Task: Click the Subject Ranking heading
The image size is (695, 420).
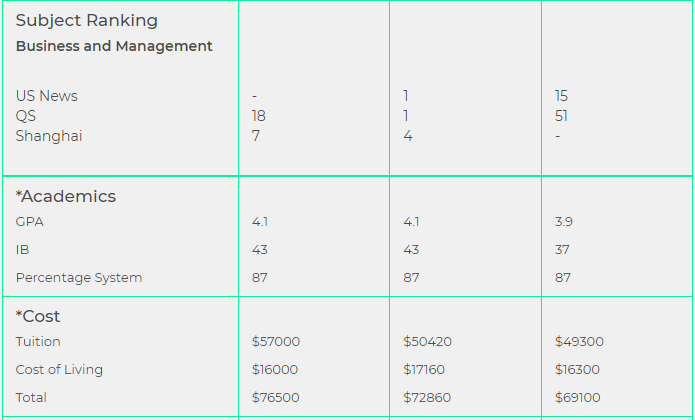Action: pos(86,21)
